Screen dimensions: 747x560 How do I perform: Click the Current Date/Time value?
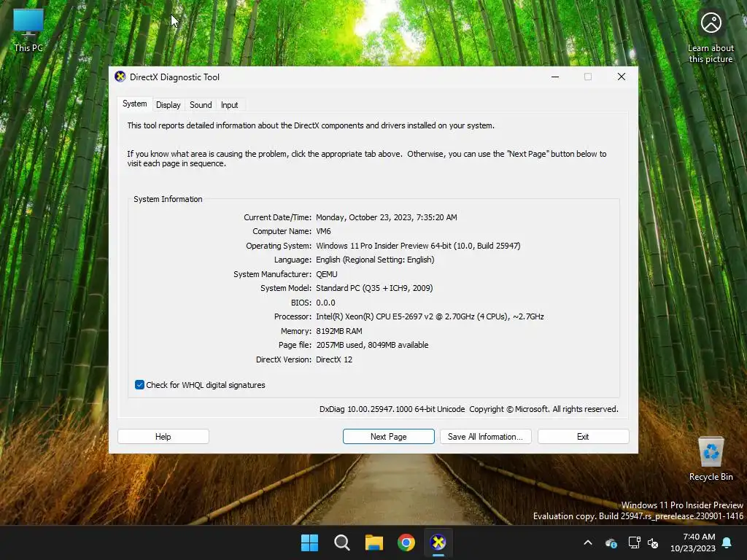point(387,217)
